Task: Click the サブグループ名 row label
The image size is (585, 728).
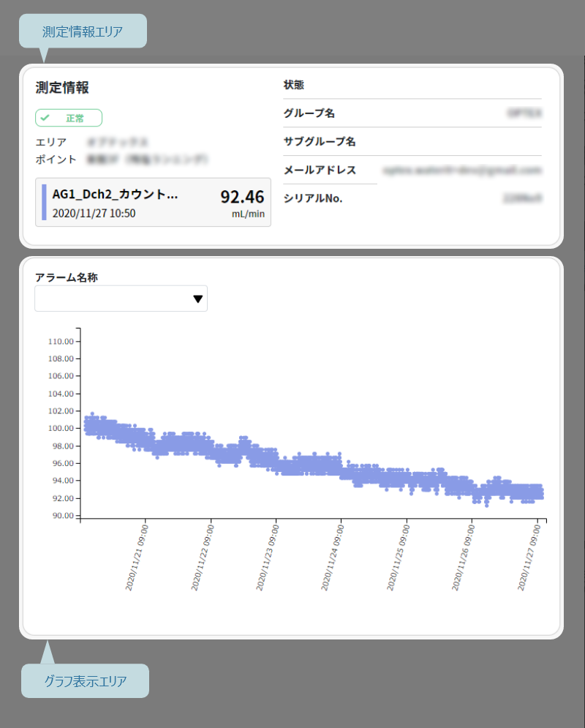Action: click(320, 142)
